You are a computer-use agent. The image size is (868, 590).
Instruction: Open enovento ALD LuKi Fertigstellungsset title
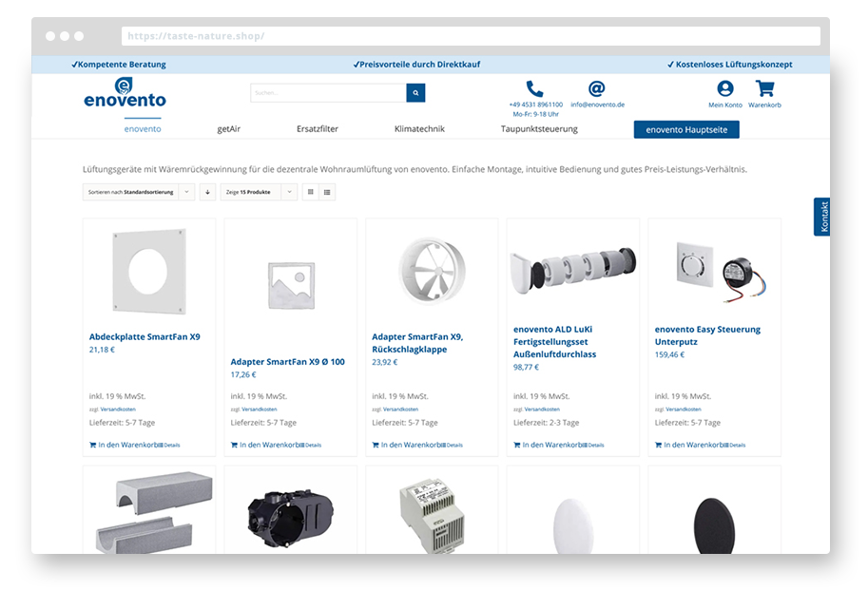[554, 342]
